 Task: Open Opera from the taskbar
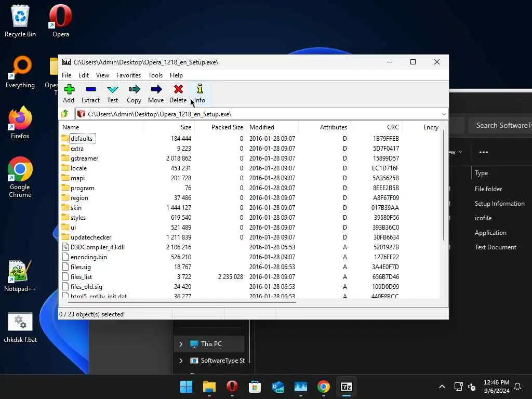[232, 387]
